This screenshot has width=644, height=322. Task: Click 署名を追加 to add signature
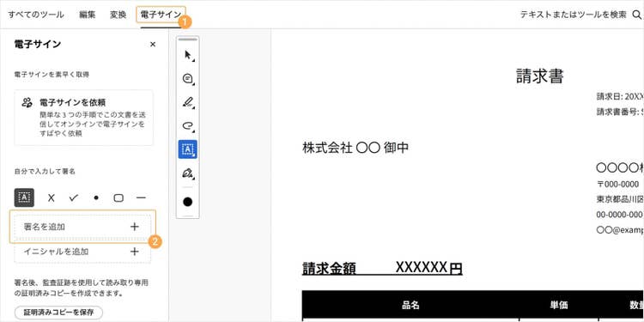[82, 227]
